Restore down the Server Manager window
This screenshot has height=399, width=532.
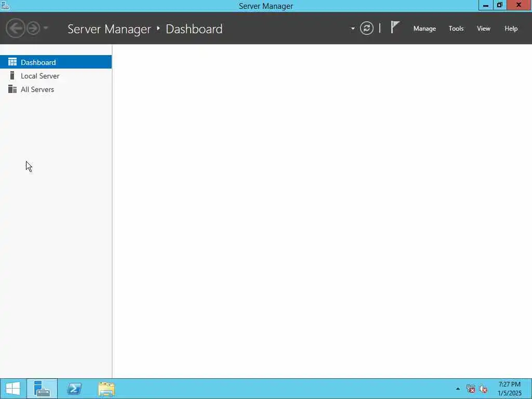499,5
